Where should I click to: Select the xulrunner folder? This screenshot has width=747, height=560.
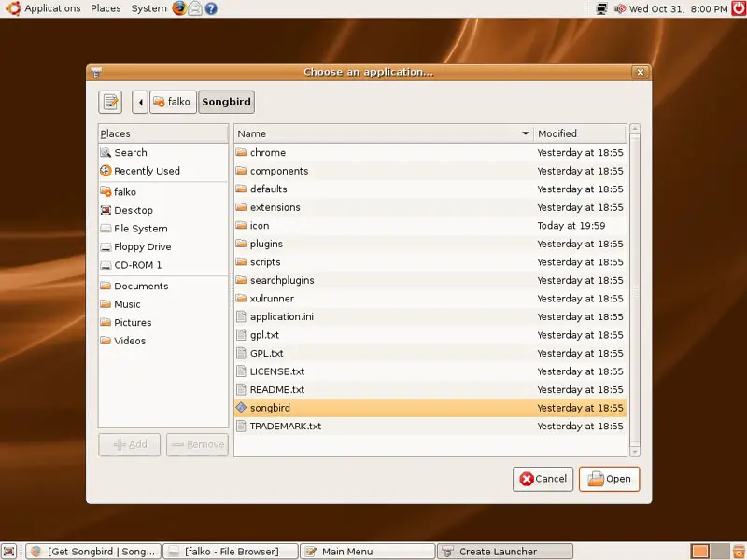pos(430,299)
